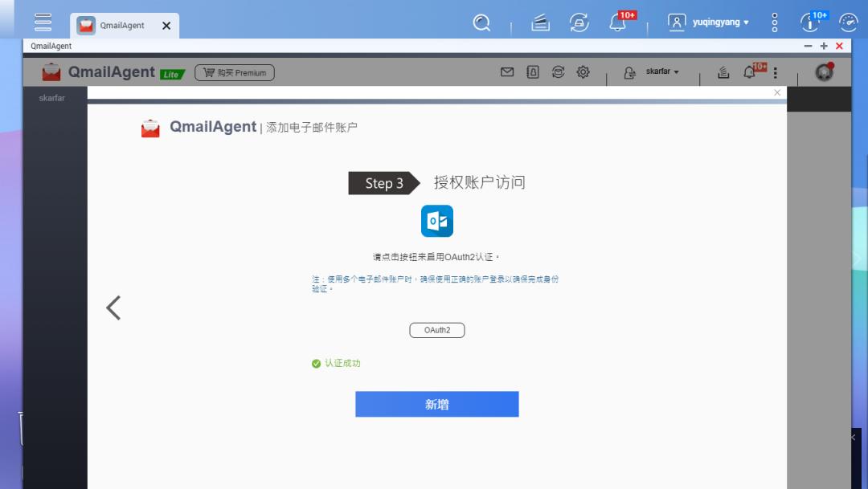Screen dimensions: 868x489
Task: Open the skarfar account dropdown
Action: [x=657, y=71]
